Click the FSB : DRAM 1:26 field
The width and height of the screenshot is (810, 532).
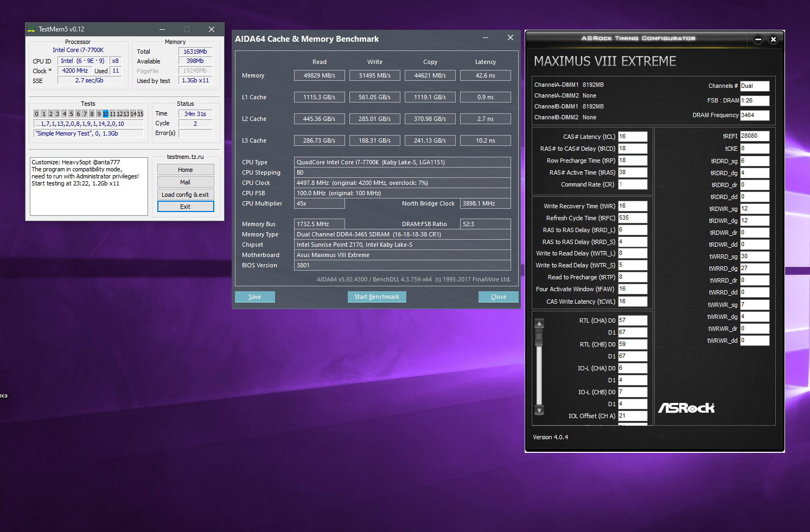click(x=755, y=101)
